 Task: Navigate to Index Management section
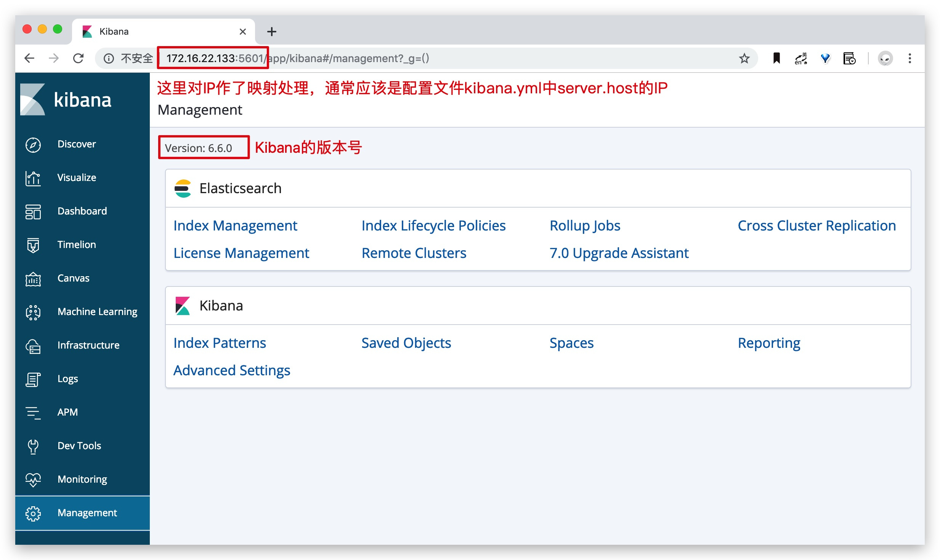click(x=235, y=226)
